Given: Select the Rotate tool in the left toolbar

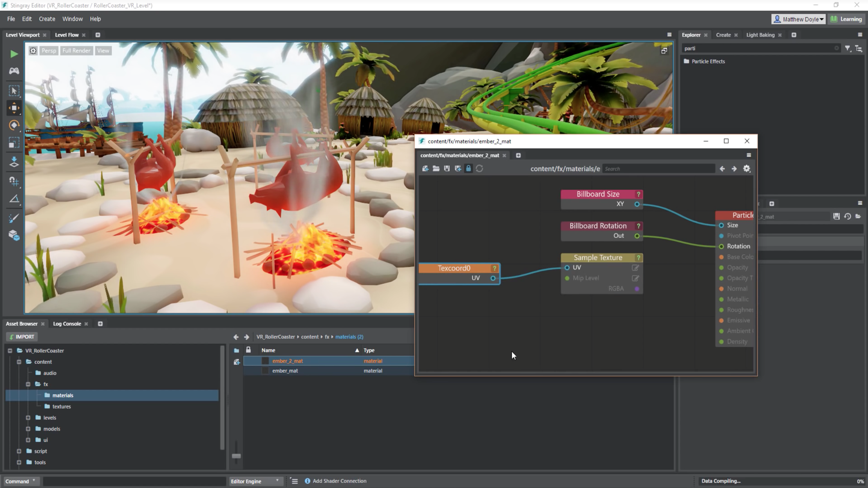Looking at the screenshot, I should [14, 125].
